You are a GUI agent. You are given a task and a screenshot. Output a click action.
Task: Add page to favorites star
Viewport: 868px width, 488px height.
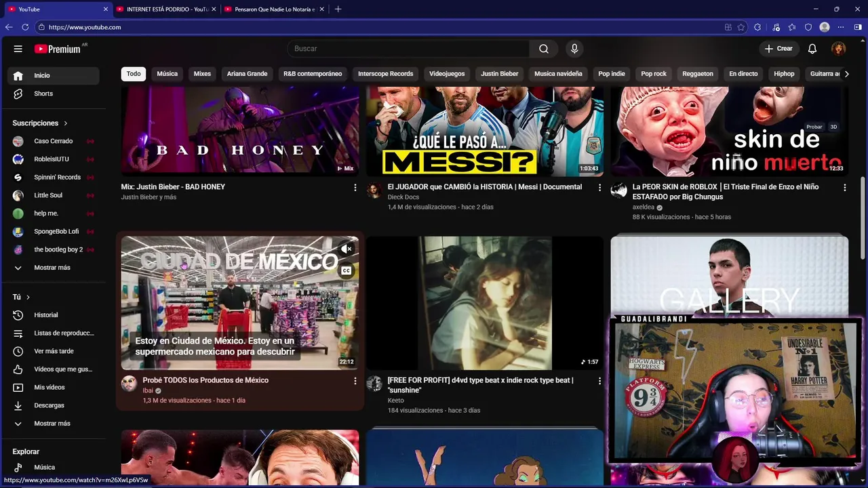point(741,27)
